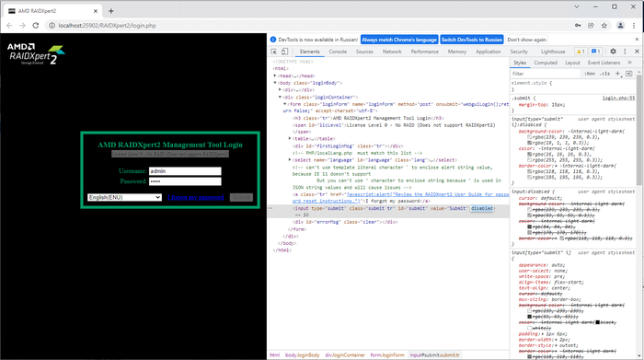Image resolution: width=644 pixels, height=360 pixels.
Task: Switch to the Console tab
Action: pos(338,52)
